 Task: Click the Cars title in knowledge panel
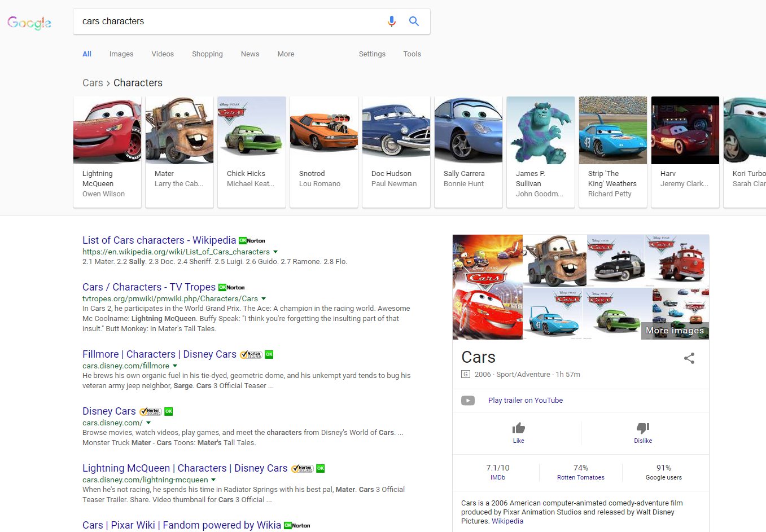point(478,357)
